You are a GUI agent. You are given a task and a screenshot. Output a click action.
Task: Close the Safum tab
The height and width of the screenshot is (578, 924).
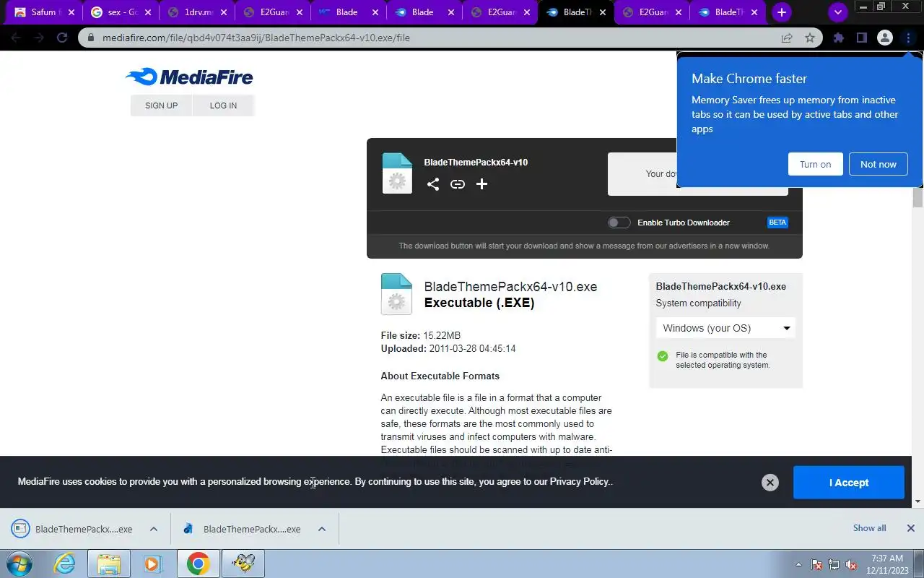(x=71, y=12)
